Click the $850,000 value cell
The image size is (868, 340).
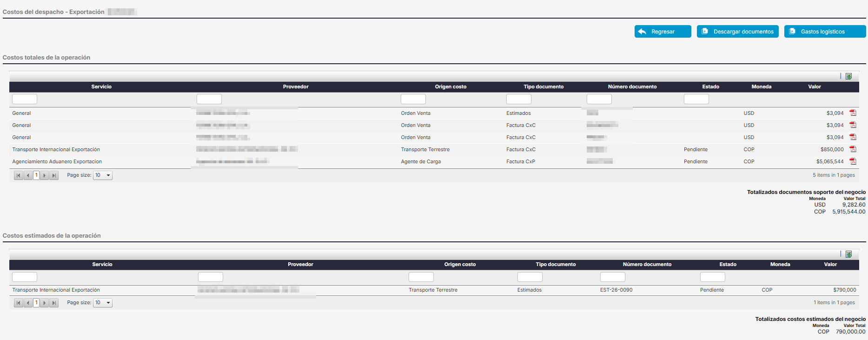[x=832, y=149]
